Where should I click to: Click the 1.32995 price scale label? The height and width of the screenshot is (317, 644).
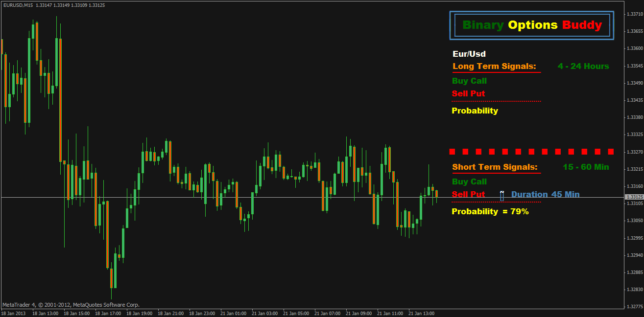click(635, 238)
